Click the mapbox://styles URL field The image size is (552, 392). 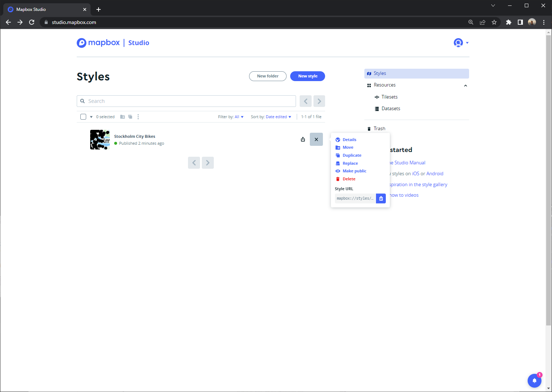click(355, 199)
